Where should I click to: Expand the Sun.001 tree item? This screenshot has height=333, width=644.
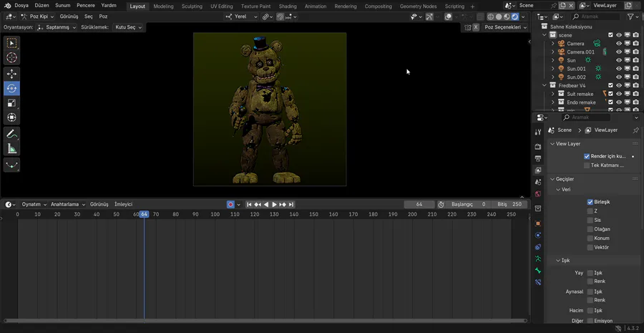tap(553, 69)
